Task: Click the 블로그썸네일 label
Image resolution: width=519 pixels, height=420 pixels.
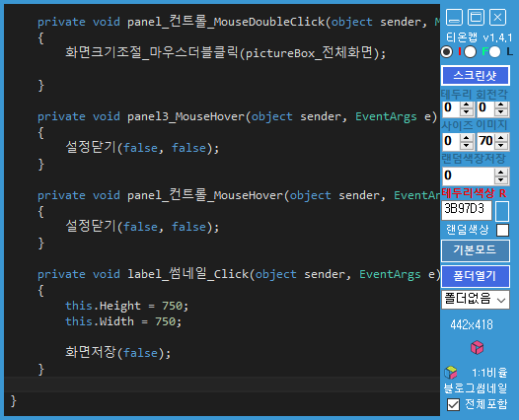Action: pos(476,388)
